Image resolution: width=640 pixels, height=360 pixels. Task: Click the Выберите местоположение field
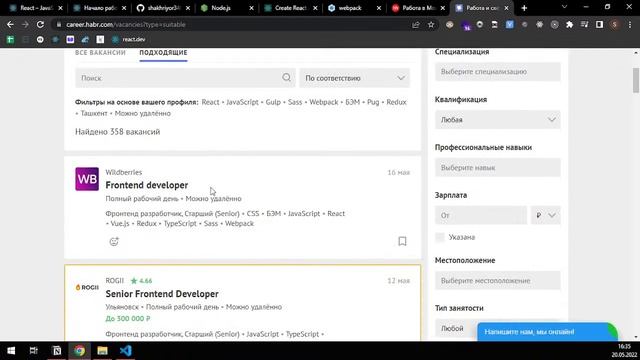click(498, 280)
